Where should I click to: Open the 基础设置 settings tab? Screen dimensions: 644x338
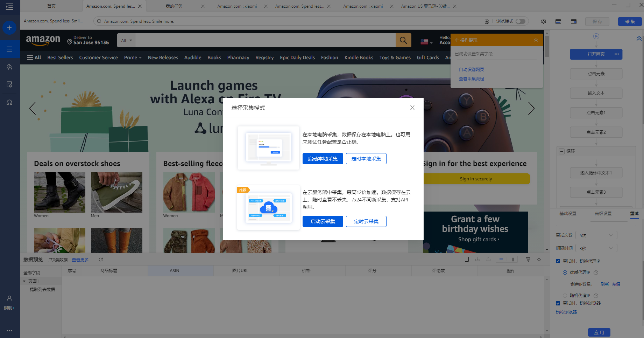[x=568, y=214]
